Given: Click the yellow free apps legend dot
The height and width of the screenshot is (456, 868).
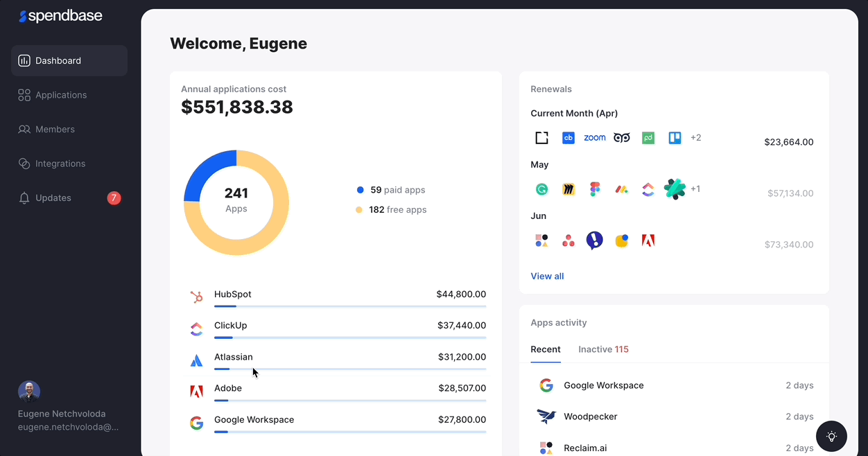Looking at the screenshot, I should coord(359,210).
